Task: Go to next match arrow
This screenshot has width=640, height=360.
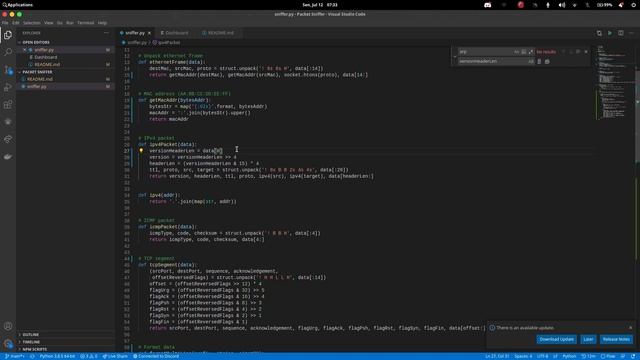Action: point(571,52)
